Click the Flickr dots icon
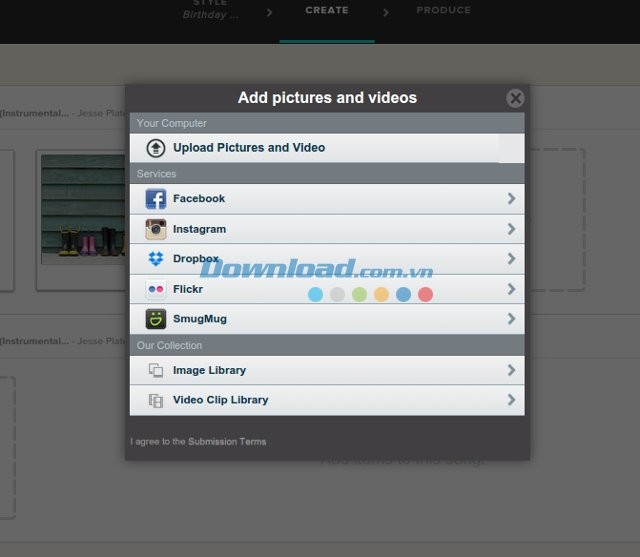640x557 pixels. [x=156, y=289]
